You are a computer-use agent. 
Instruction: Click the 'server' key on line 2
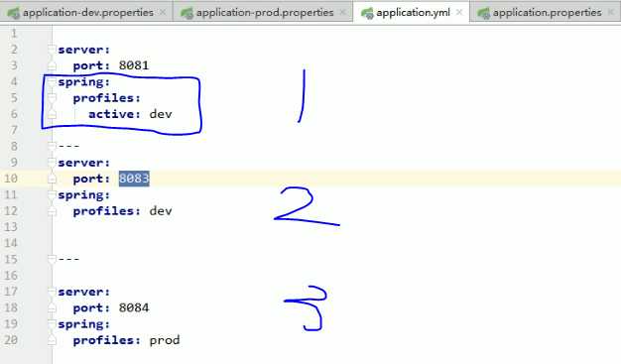[80, 50]
